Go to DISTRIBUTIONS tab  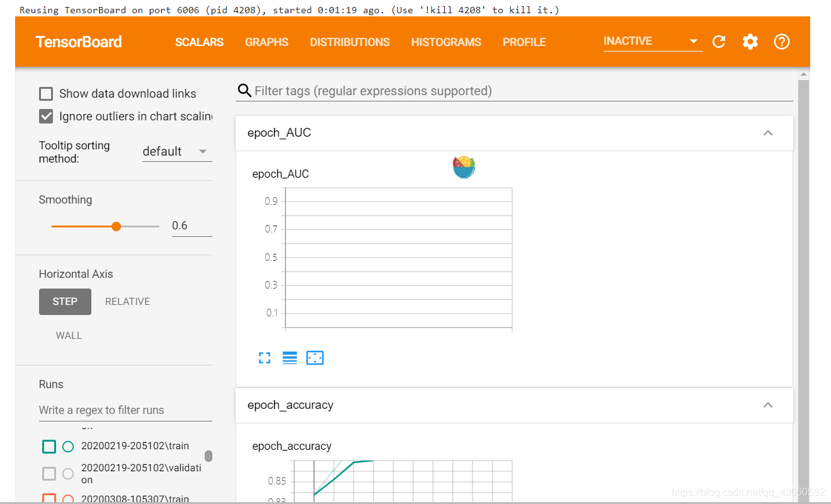tap(350, 42)
